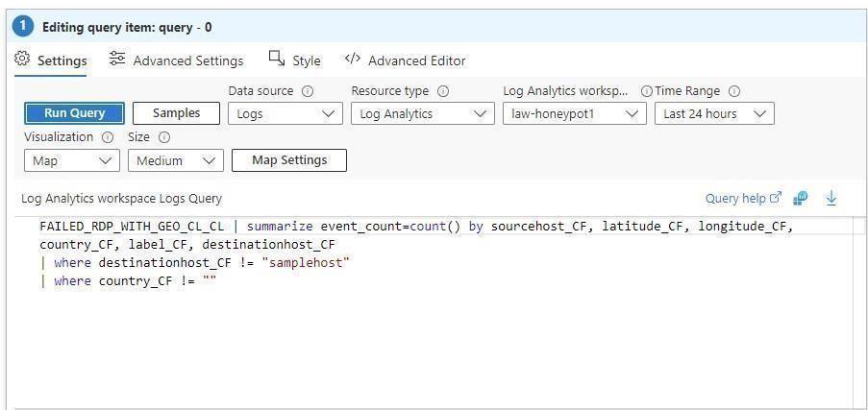Click the Resource type info icon

click(x=443, y=91)
